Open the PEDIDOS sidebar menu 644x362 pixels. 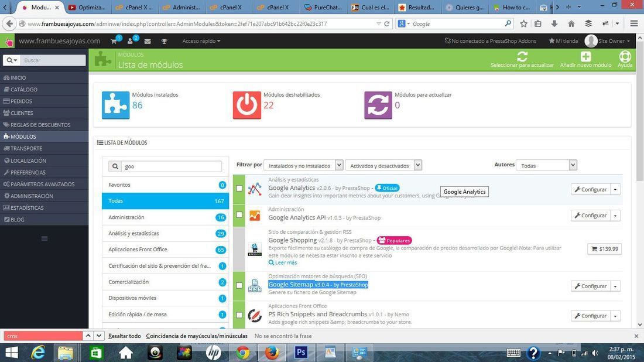click(44, 101)
